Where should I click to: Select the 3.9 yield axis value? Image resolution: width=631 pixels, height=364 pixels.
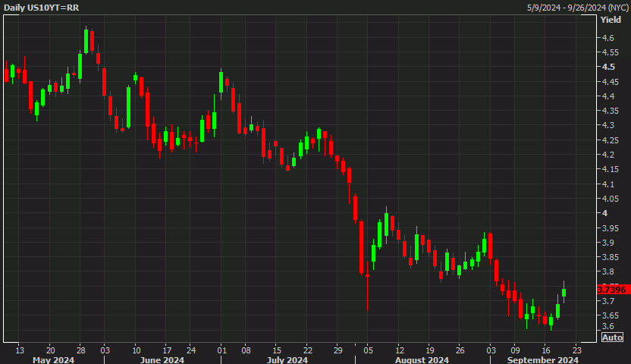607,242
